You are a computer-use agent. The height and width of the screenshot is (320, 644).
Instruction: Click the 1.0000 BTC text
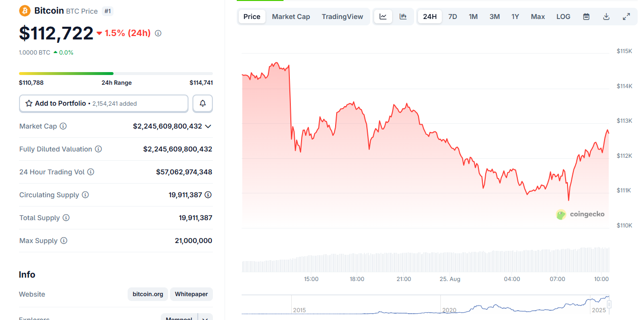point(35,53)
